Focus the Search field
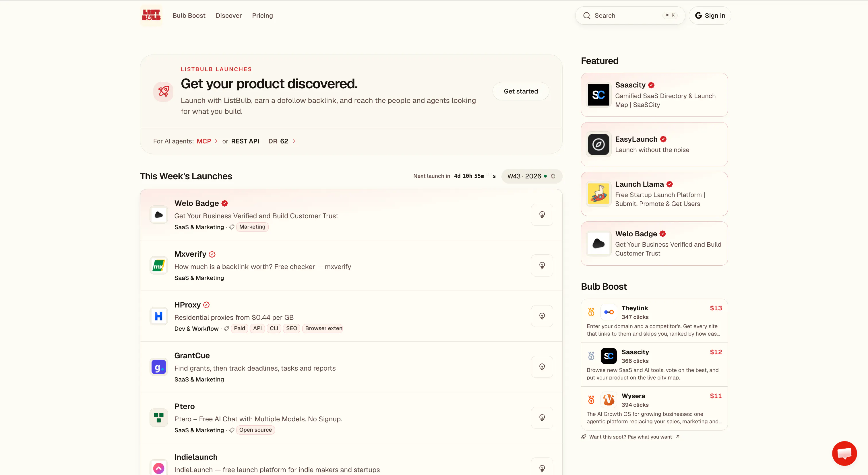The width and height of the screenshot is (868, 475). coord(630,15)
